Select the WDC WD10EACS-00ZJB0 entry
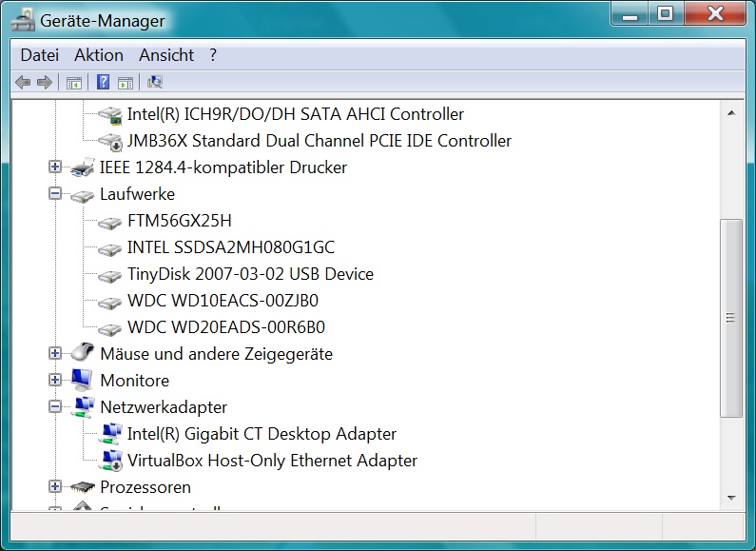This screenshot has width=756, height=551. tap(223, 301)
